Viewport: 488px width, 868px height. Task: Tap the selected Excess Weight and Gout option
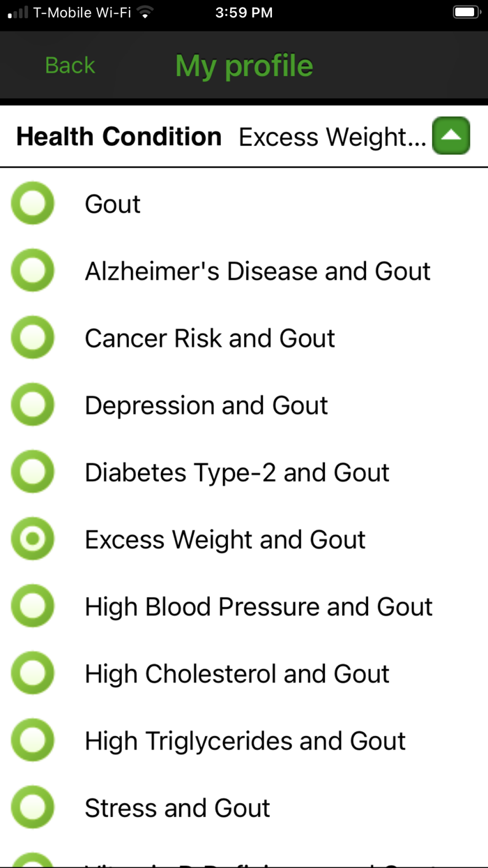click(x=32, y=539)
